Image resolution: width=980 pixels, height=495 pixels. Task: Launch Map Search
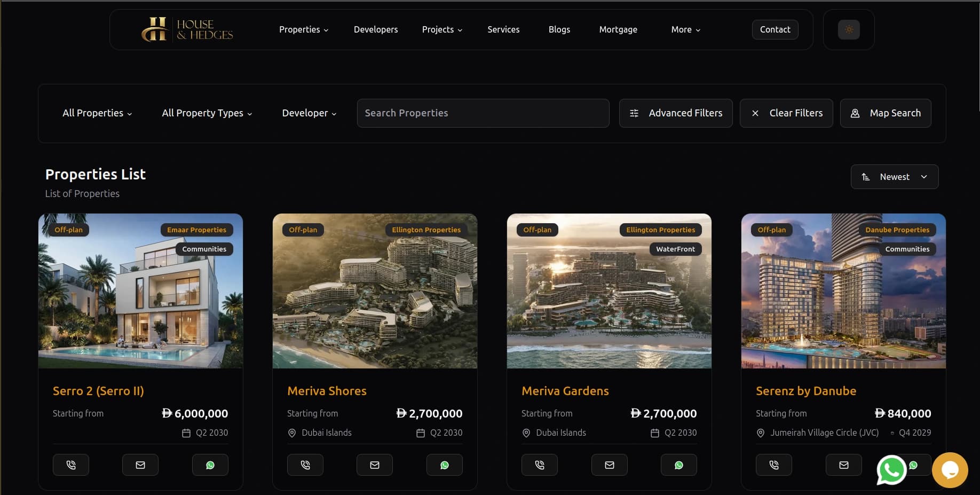click(886, 113)
